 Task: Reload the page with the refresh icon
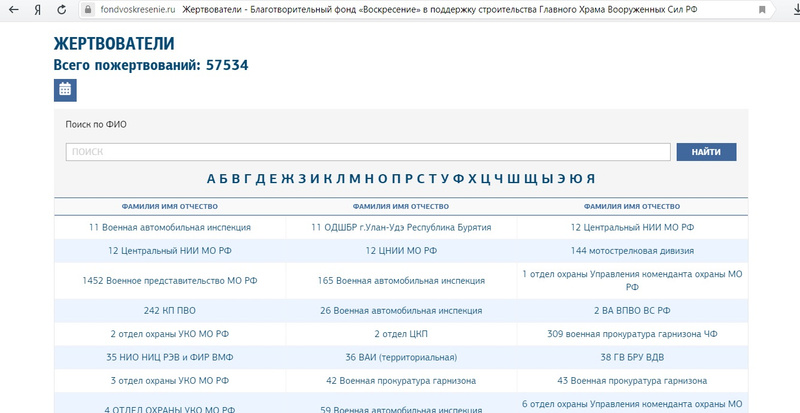click(x=62, y=9)
